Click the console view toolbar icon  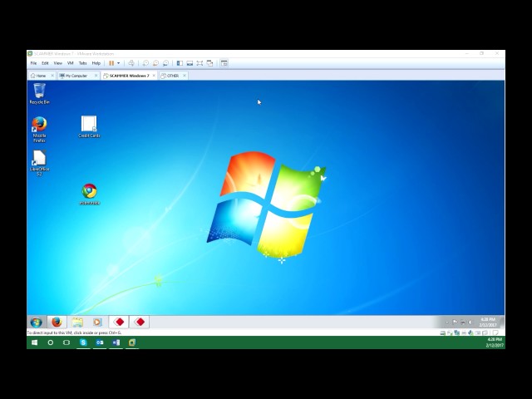(224, 63)
